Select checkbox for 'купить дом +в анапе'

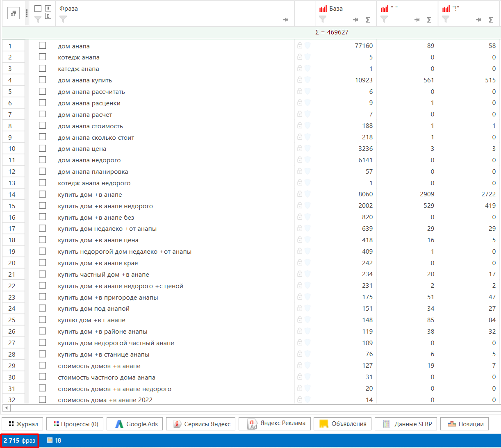tap(42, 194)
